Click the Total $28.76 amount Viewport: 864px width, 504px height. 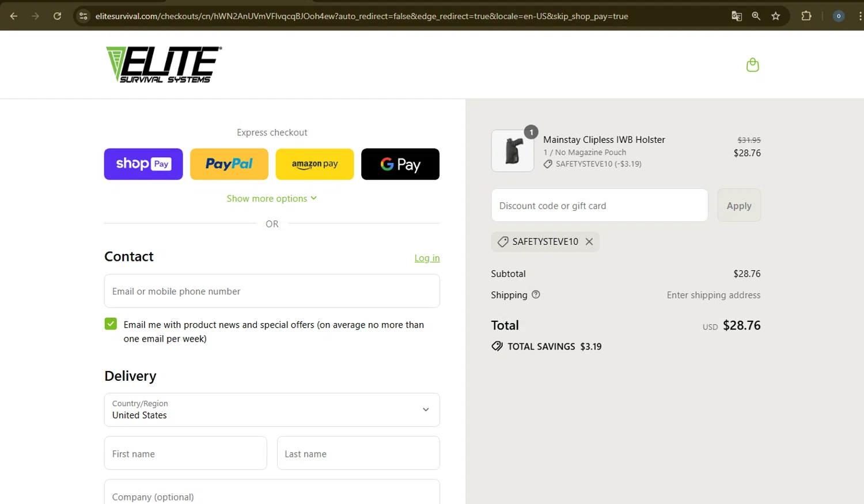[x=742, y=325]
